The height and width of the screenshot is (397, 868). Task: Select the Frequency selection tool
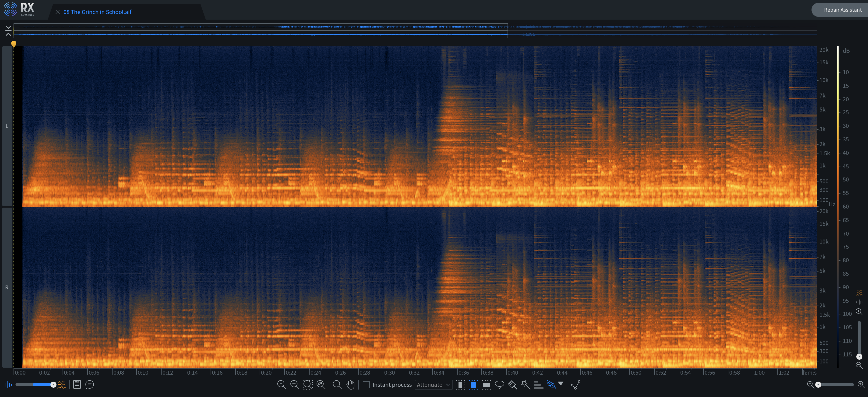click(486, 385)
